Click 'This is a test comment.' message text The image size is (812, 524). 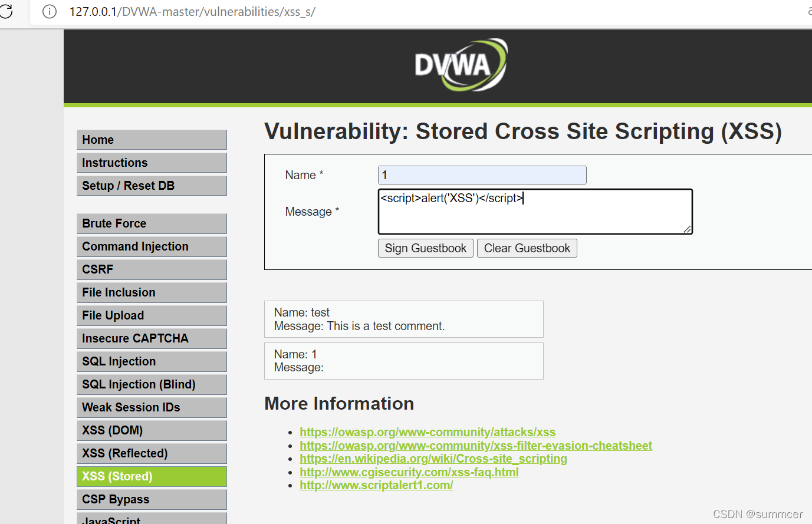(386, 326)
